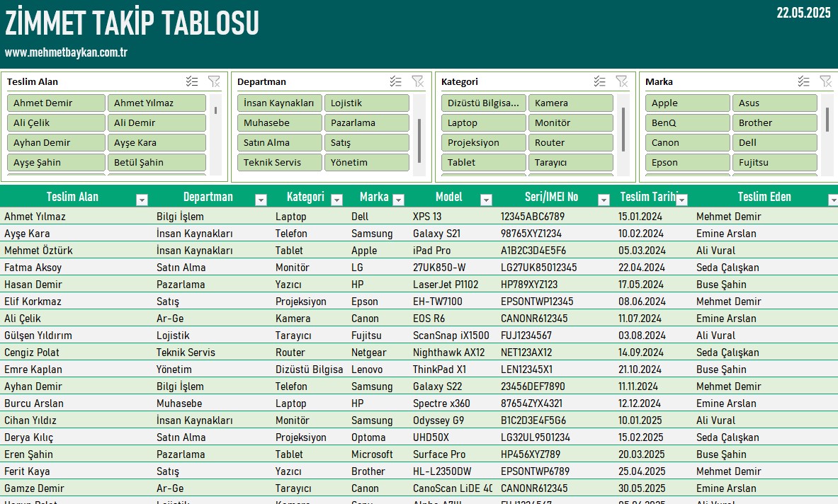This screenshot has height=504, width=838.
Task: Clear filter in Departman slicer
Action: (x=418, y=81)
